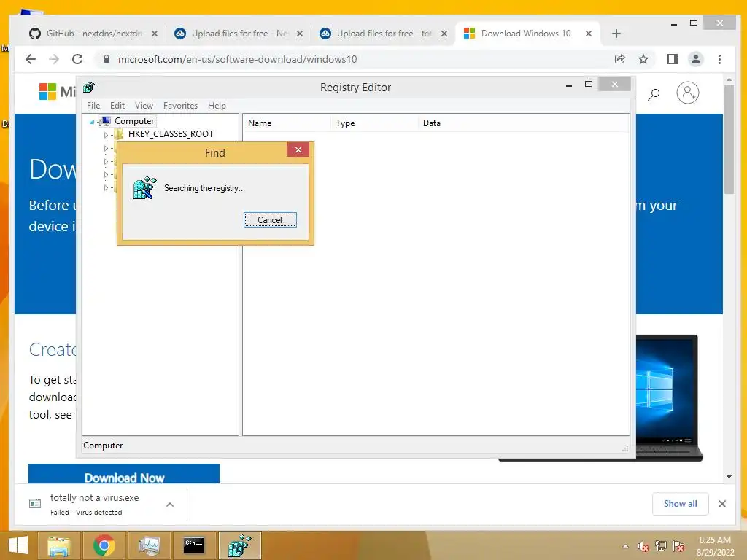Click the Registry Editor title bar icon

pyautogui.click(x=88, y=87)
